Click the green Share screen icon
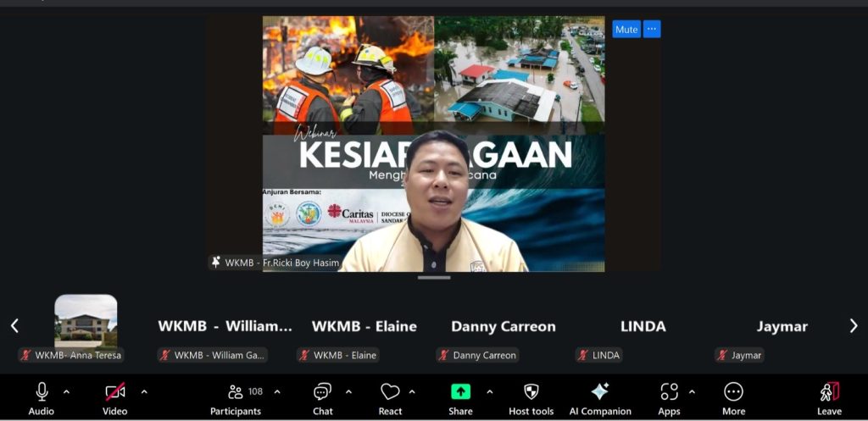Viewport: 868px width, 421px height. (460, 392)
